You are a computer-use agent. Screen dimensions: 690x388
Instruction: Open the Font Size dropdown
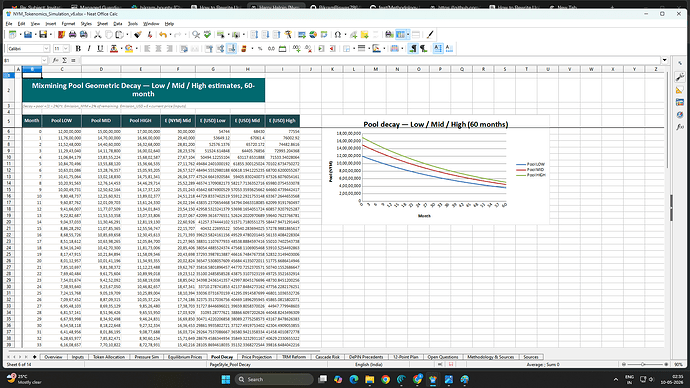pos(66,48)
